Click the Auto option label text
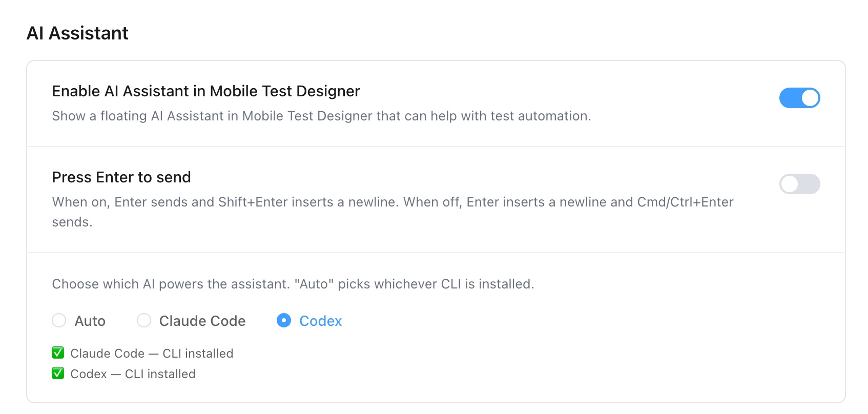The image size is (868, 414). 90,321
